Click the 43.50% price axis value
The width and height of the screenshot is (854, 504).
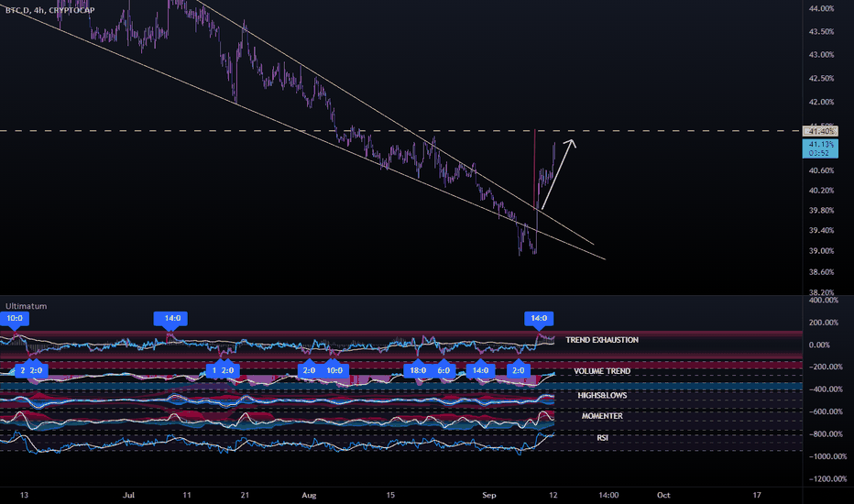coord(821,32)
